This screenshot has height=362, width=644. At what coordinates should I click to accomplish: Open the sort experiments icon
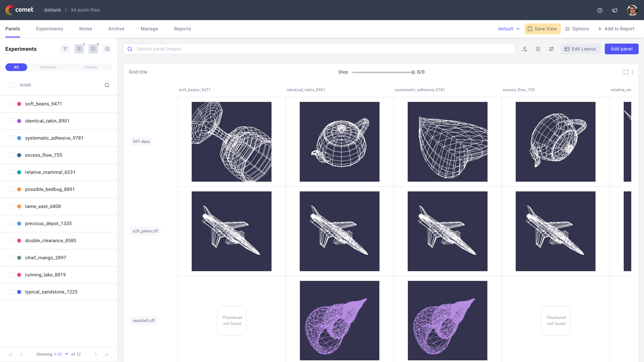tap(79, 49)
